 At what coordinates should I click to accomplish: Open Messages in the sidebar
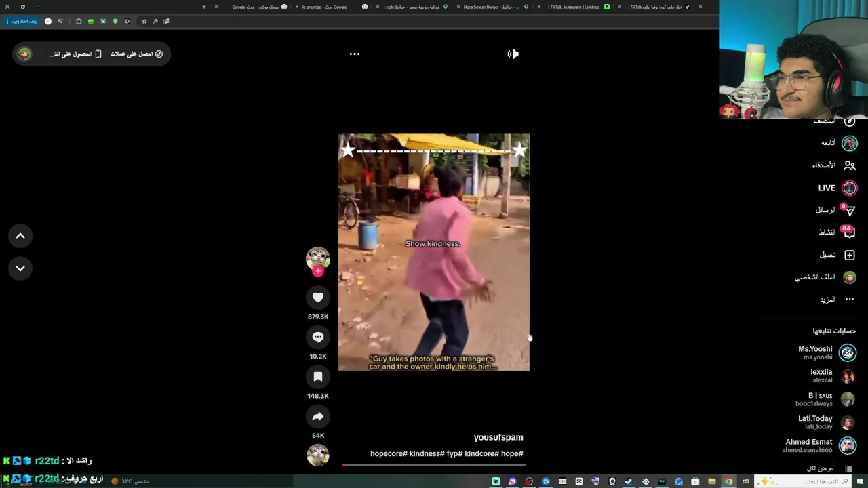pos(835,210)
